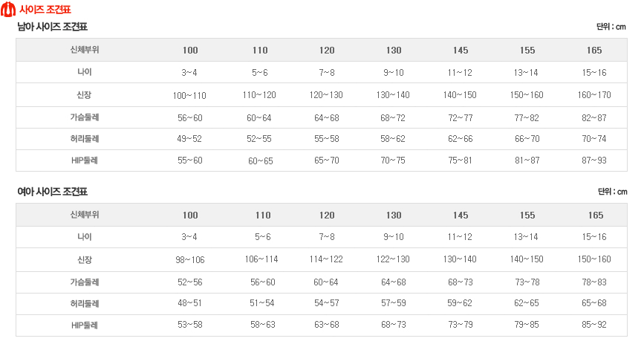The image size is (644, 350).
Task: Select boys 허리둘레 row label
Action: pos(85,139)
